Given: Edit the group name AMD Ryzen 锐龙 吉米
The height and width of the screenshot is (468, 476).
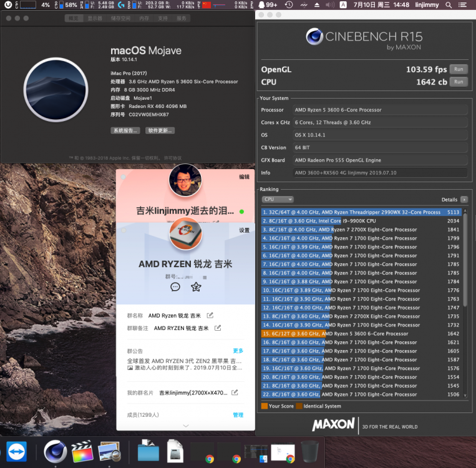Looking at the screenshot, I should click(x=210, y=316).
